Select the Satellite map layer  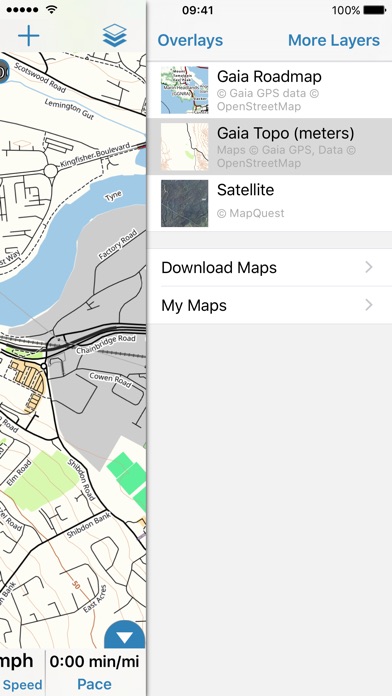click(269, 203)
